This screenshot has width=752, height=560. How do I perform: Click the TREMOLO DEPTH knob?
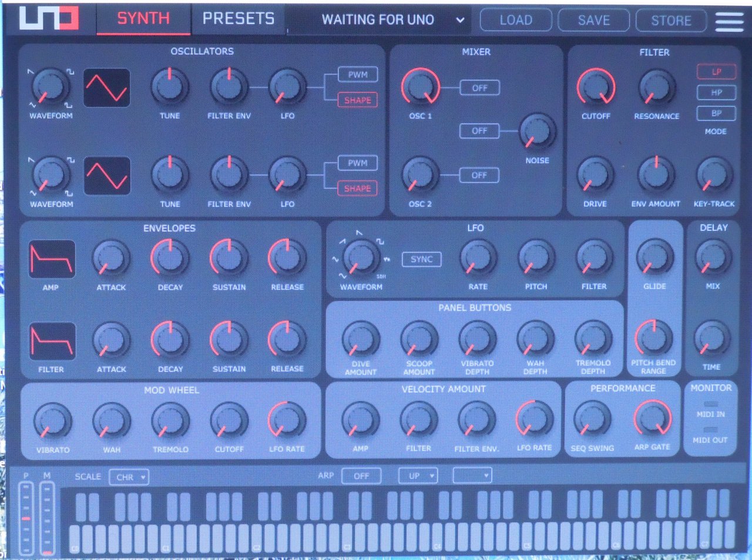click(593, 339)
